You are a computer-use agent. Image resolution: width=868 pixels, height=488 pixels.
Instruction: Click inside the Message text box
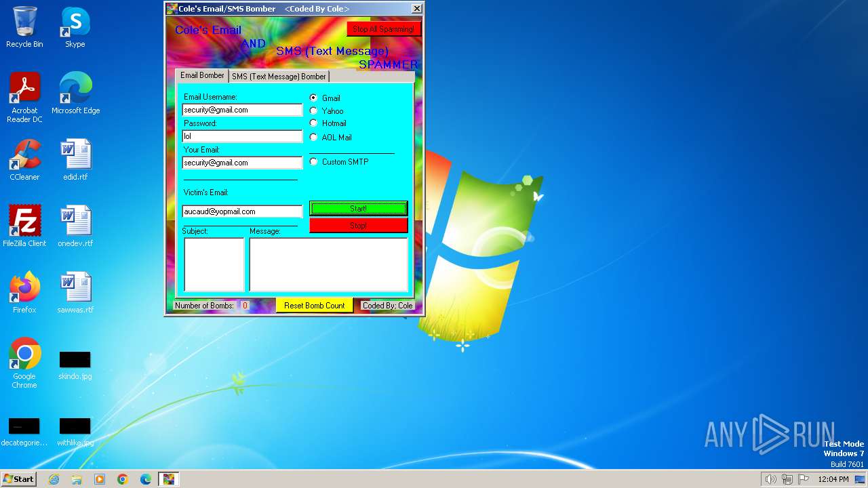328,264
